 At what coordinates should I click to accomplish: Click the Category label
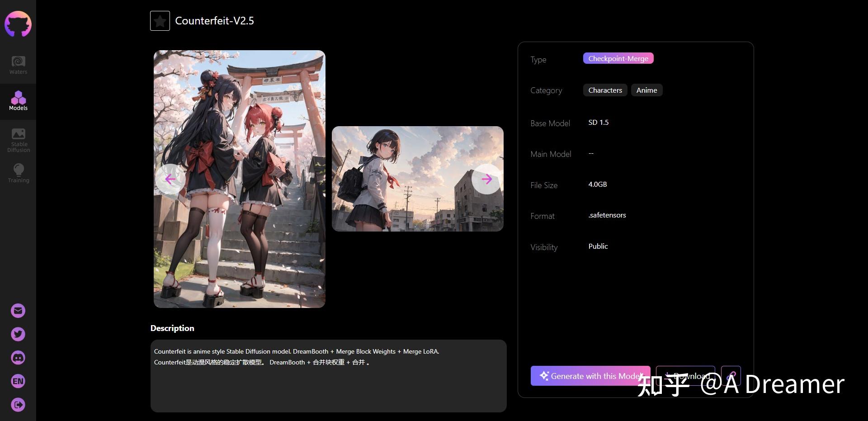[x=546, y=90]
